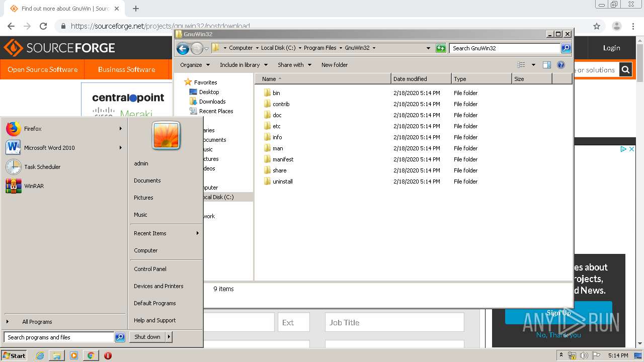Click the Start menu search magnifier icon
This screenshot has width=644, height=362.
pos(120,337)
